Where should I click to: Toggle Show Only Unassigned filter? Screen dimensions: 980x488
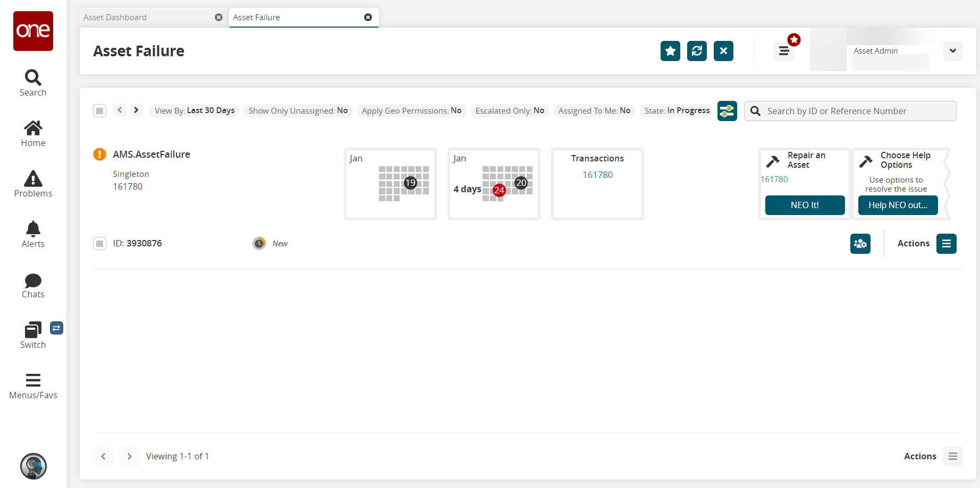point(298,110)
